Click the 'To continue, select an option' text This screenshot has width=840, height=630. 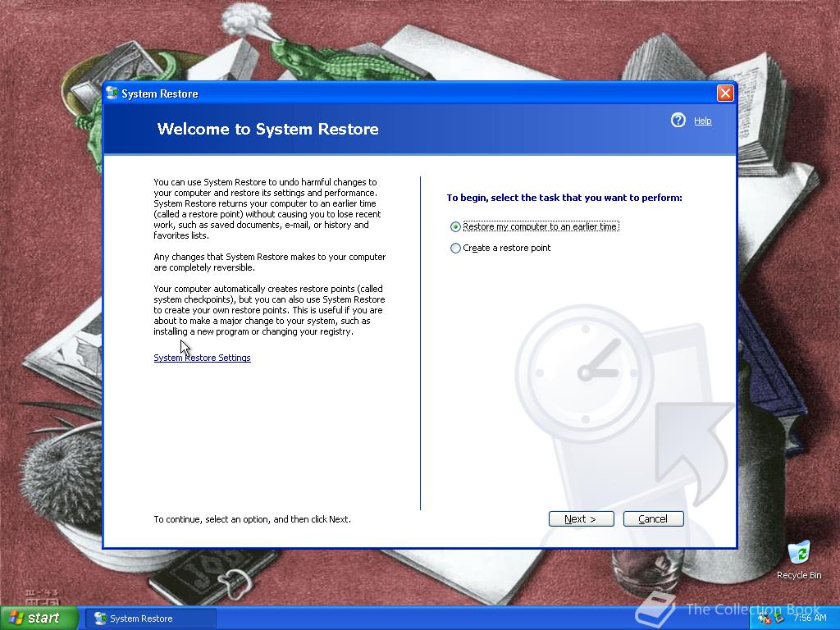click(253, 519)
